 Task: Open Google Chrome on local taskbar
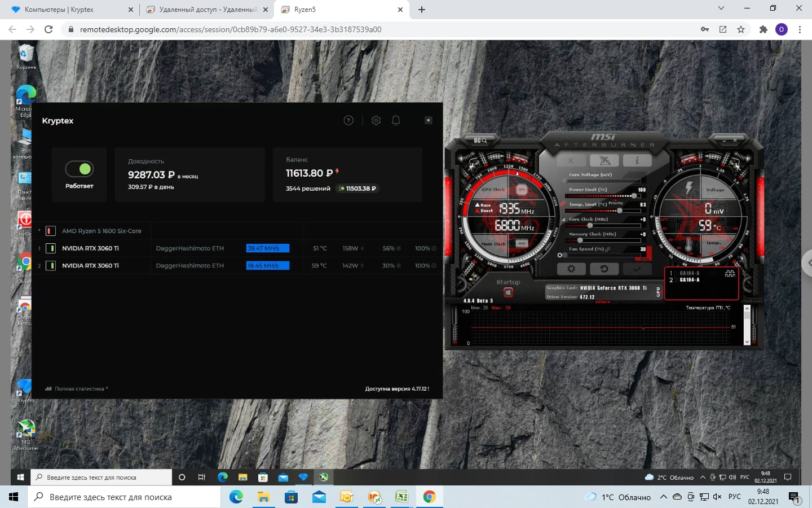(x=429, y=497)
